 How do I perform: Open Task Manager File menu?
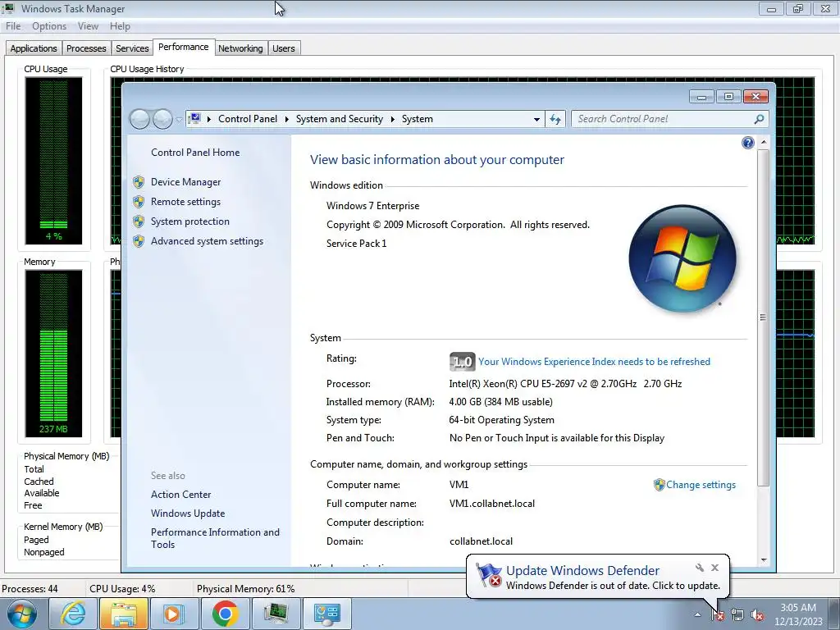tap(13, 26)
